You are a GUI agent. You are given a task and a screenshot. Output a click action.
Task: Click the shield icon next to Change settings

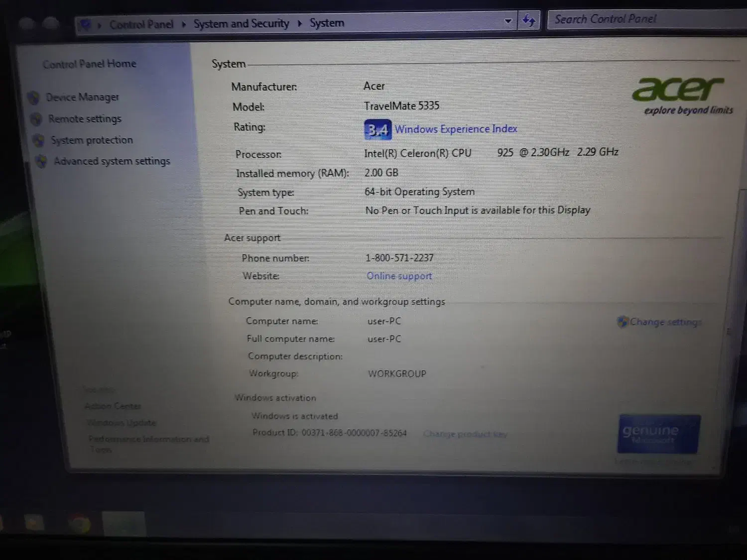(x=622, y=322)
